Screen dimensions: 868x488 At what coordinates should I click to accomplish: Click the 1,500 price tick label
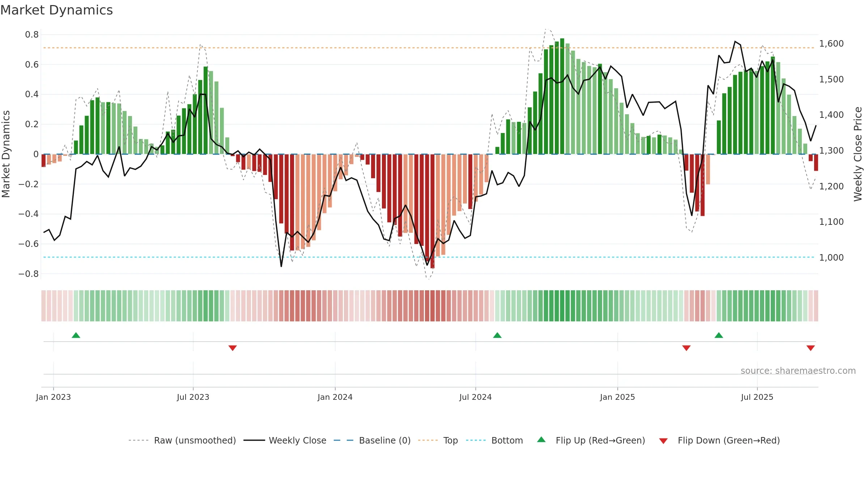(831, 79)
